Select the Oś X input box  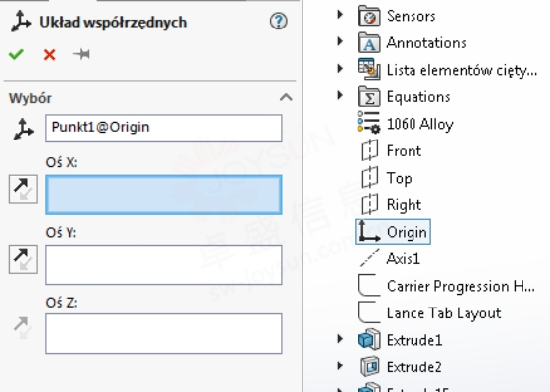163,195
